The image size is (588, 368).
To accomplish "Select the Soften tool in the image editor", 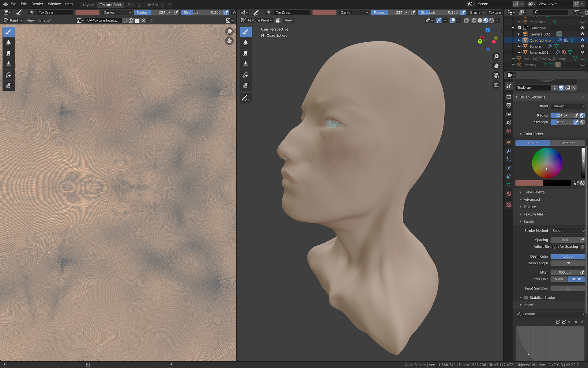I will click(9, 42).
